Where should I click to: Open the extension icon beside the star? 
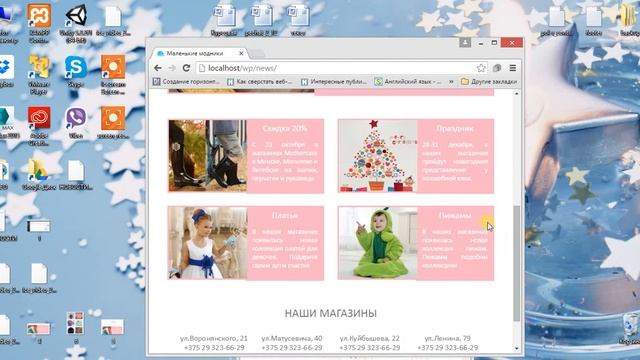pos(497,68)
